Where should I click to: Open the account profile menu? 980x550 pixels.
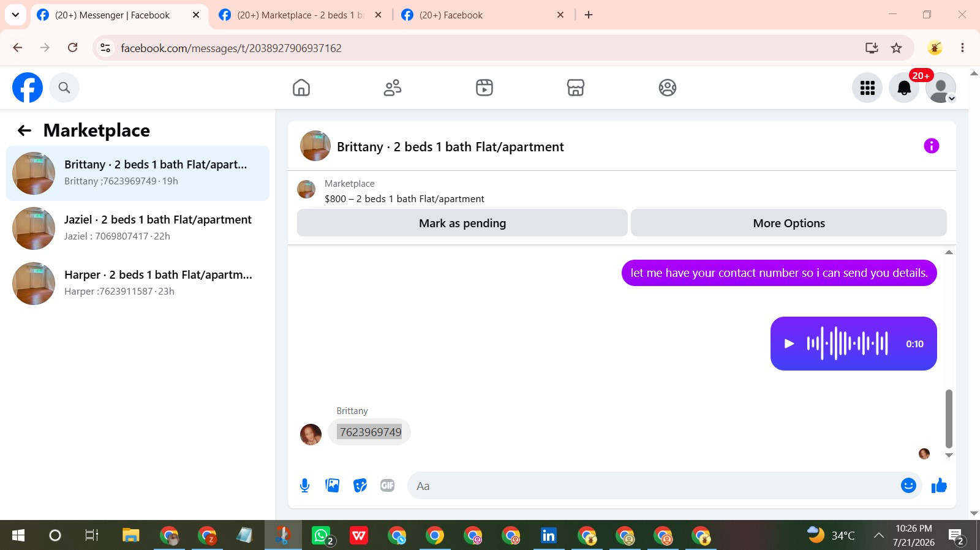point(941,88)
